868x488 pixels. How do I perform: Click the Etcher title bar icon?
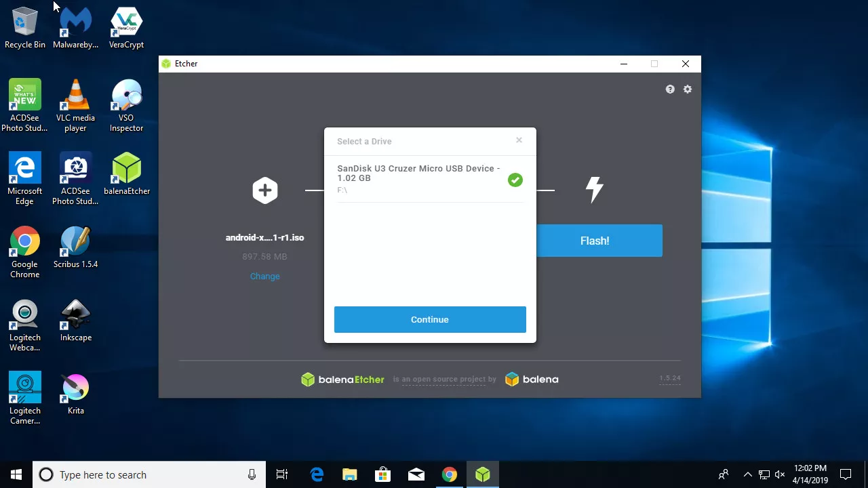[x=166, y=64]
